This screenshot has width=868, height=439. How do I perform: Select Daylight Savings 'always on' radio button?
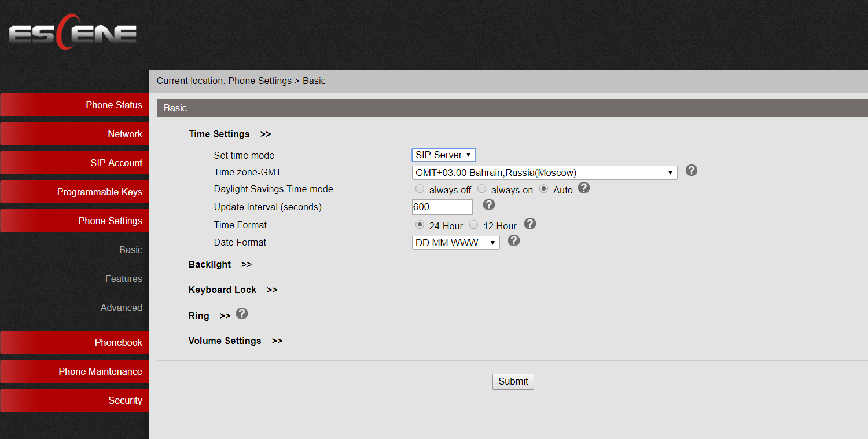[481, 189]
